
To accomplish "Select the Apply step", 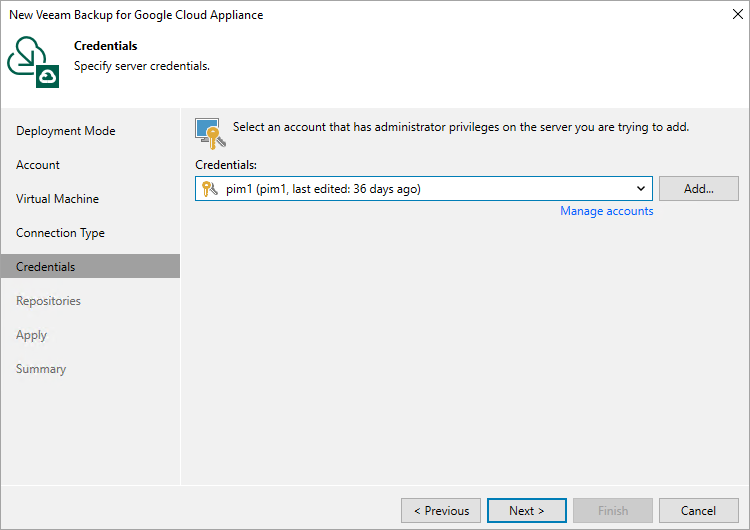I will (x=32, y=335).
